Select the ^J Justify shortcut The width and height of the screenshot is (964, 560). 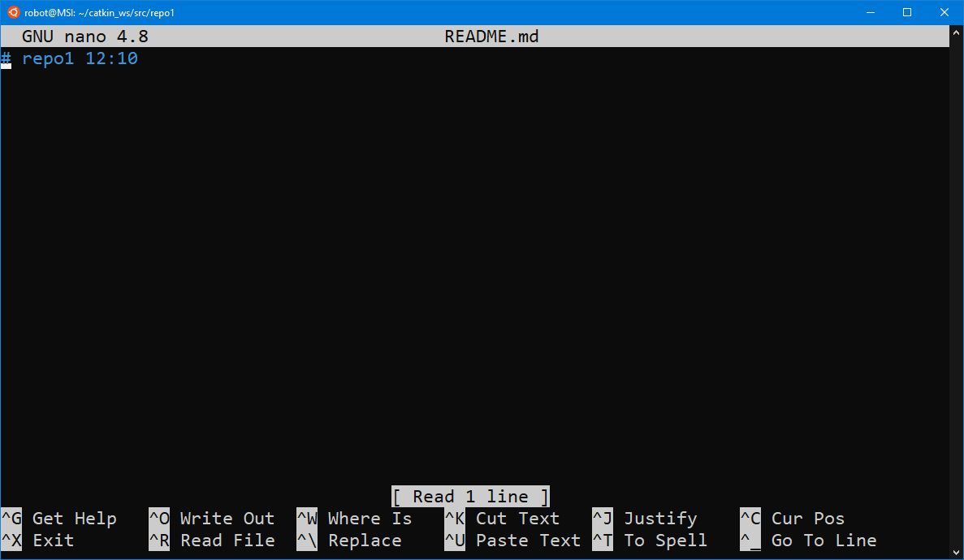coord(644,519)
